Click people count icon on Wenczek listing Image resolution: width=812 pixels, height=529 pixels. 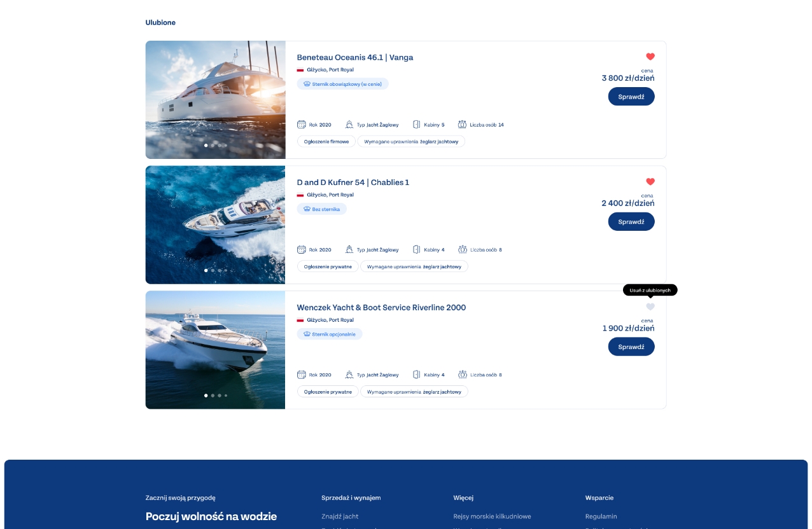tap(463, 374)
